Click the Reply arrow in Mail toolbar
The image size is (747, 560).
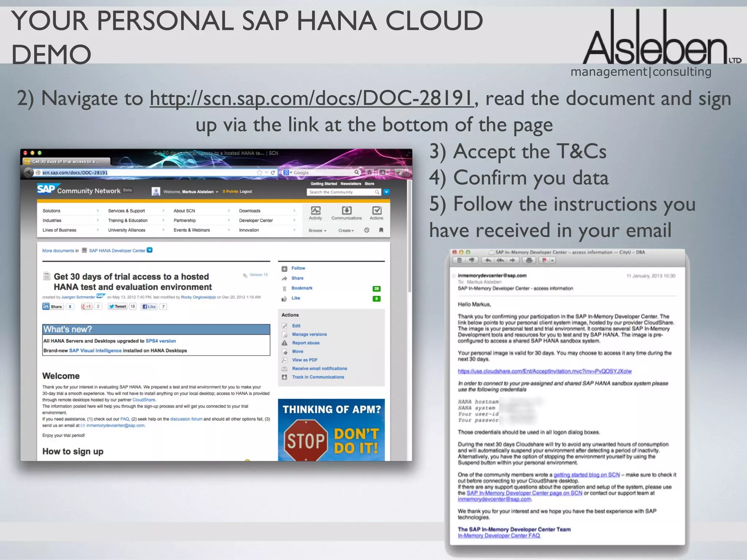coord(488,260)
